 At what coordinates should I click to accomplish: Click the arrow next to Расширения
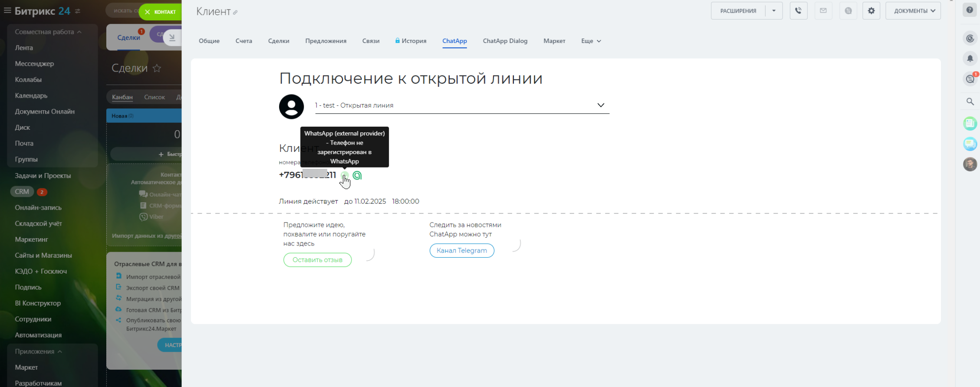pyautogui.click(x=773, y=11)
